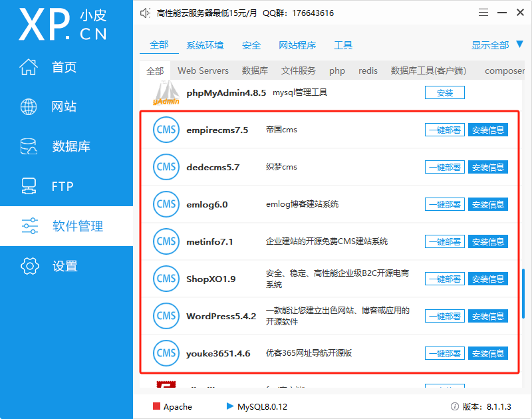View 安装信息 for WordPress5.4.2
The image size is (532, 419).
(488, 316)
